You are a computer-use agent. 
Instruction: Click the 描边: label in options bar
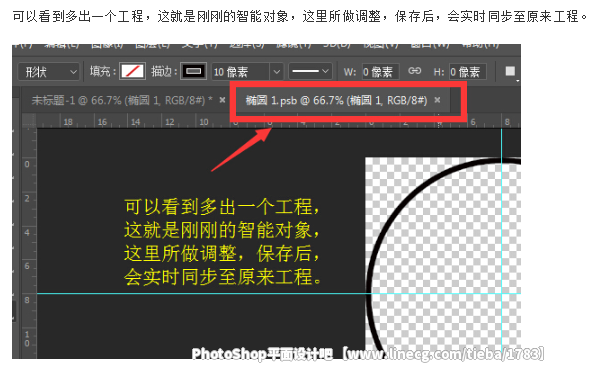click(164, 72)
